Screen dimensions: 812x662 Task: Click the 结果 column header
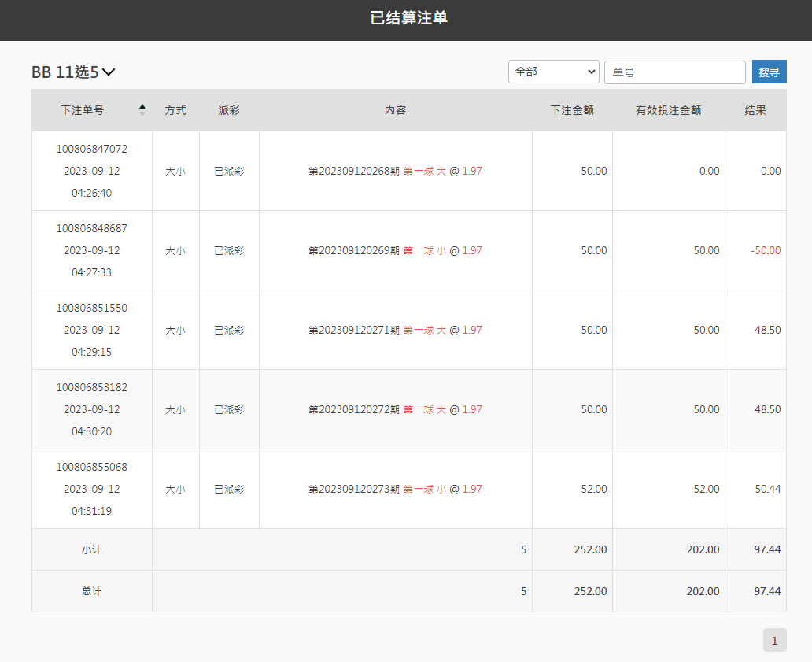pyautogui.click(x=755, y=110)
